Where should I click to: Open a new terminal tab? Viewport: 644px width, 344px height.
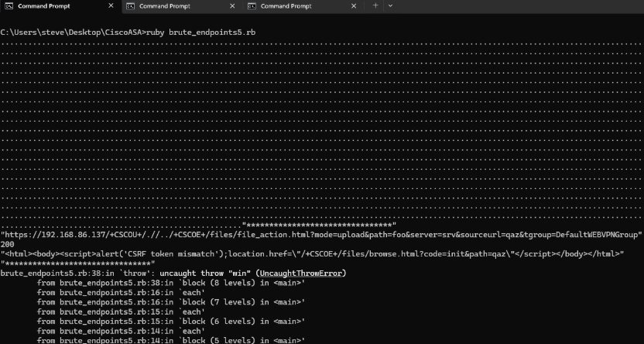coord(375,5)
